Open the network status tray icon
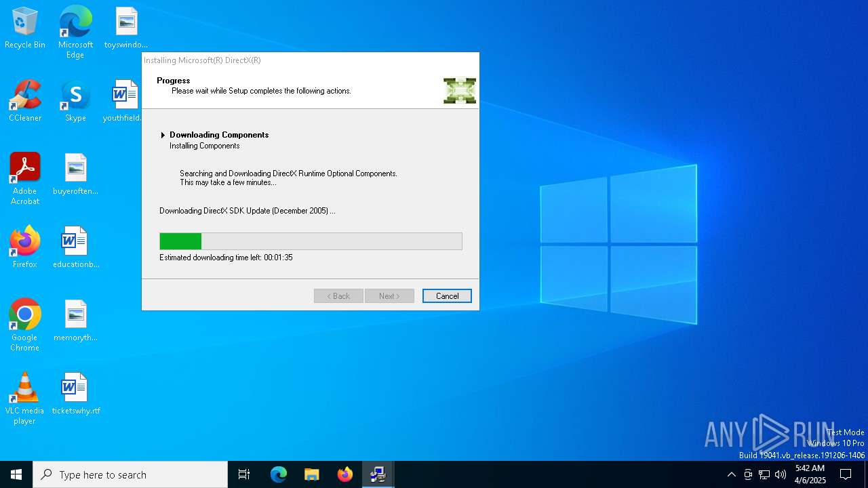The image size is (868, 488). tap(764, 474)
